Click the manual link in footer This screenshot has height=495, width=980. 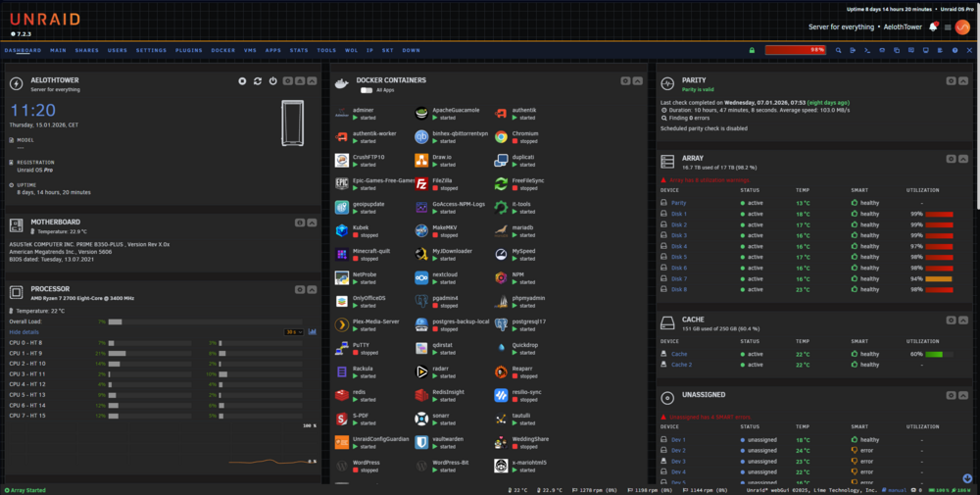(898, 490)
